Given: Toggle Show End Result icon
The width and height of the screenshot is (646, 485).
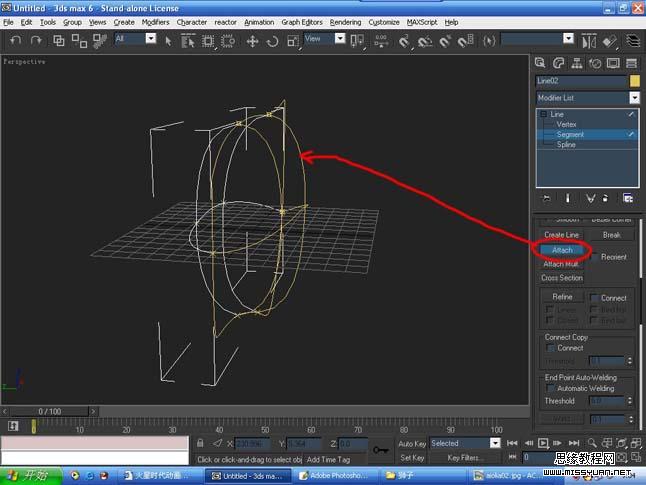Looking at the screenshot, I should point(567,198).
